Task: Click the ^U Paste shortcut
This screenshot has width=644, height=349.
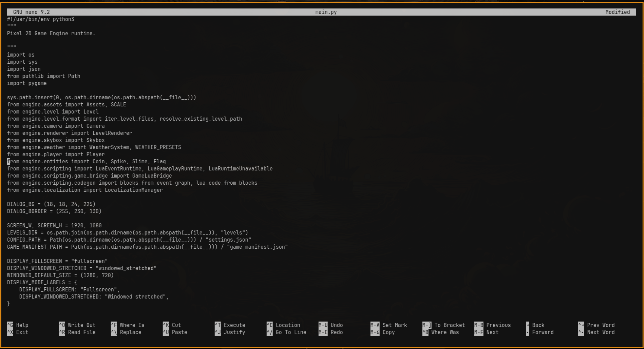Action: (x=175, y=332)
